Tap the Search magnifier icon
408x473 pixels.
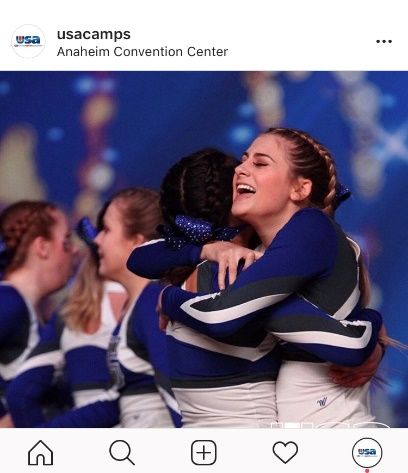(122, 452)
